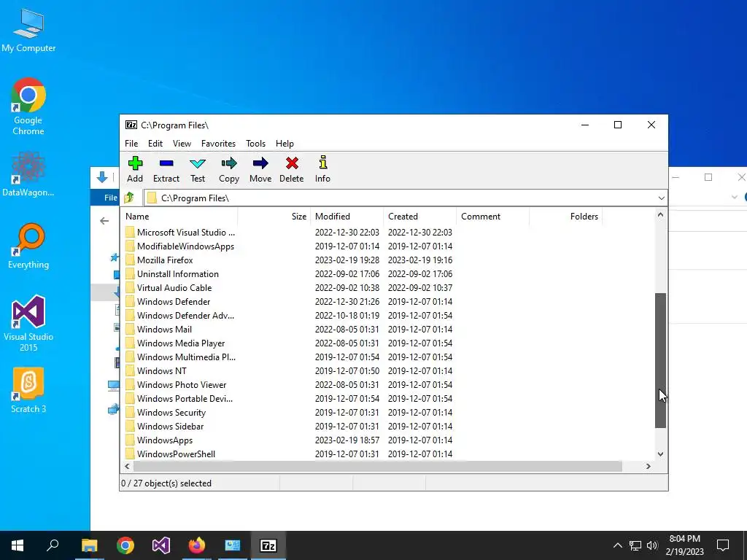
Task: Click the Test toolbar button
Action: pyautogui.click(x=198, y=169)
